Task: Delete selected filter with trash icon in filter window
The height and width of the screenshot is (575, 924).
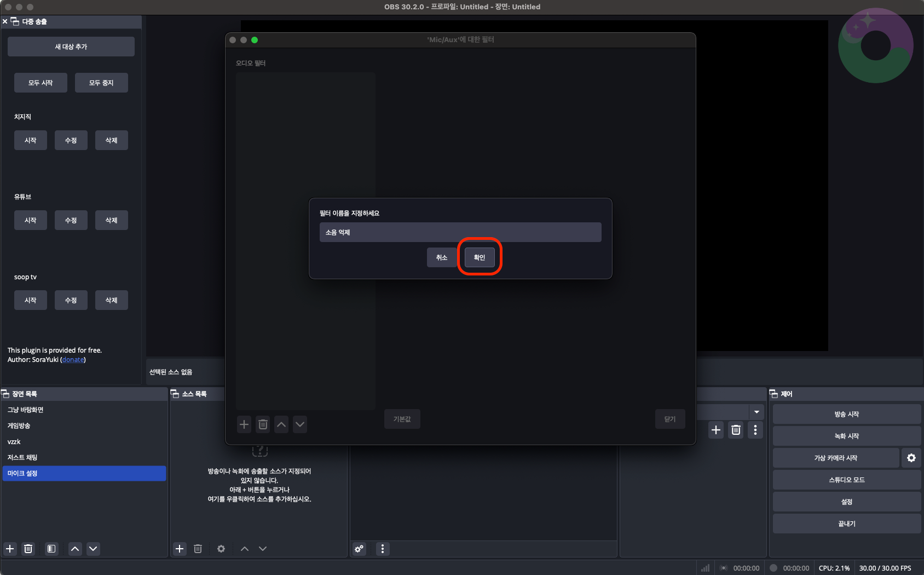Action: (263, 424)
